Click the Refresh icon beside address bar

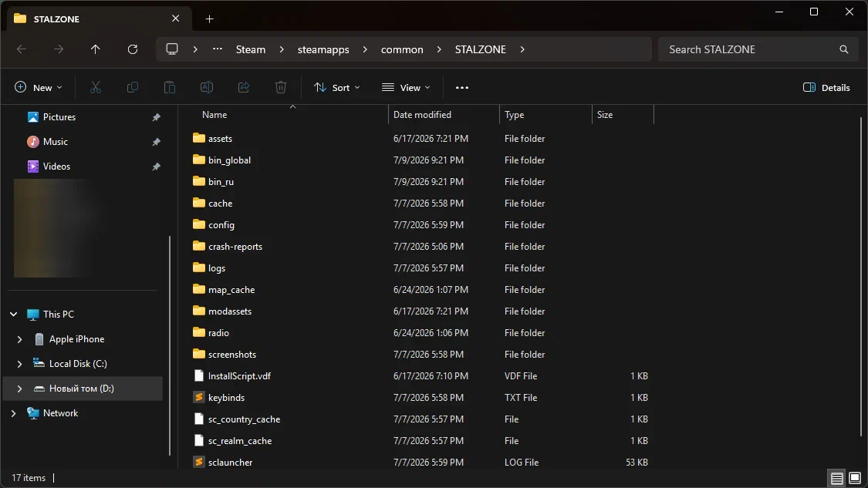click(x=132, y=49)
